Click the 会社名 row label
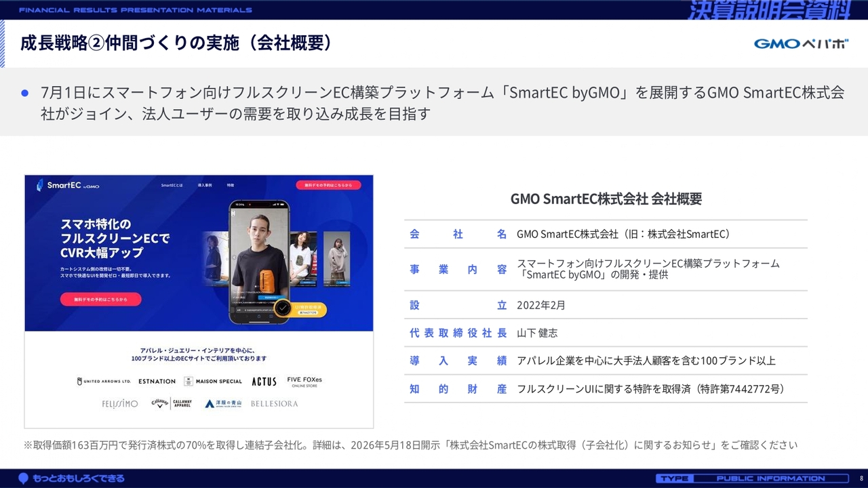 (458, 234)
